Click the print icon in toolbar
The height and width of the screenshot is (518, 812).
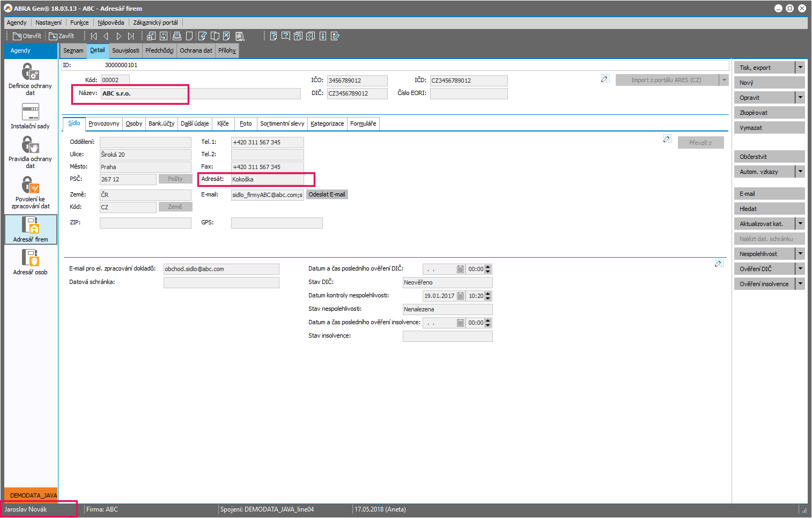point(176,36)
